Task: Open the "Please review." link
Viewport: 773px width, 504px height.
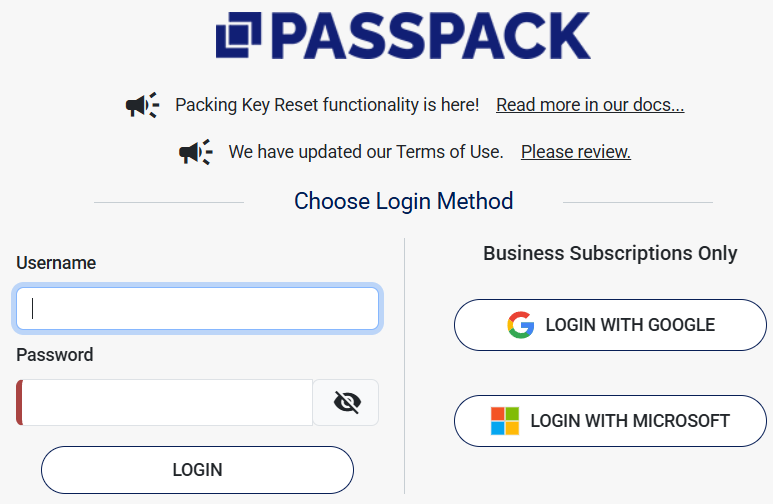Action: click(575, 152)
